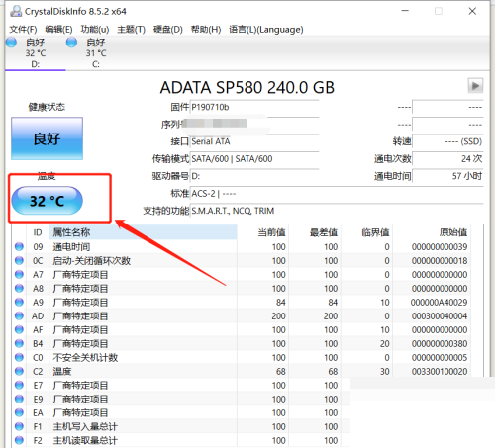Click raw value 000000A40029
This screenshot has width=495, height=448.
[x=439, y=303]
